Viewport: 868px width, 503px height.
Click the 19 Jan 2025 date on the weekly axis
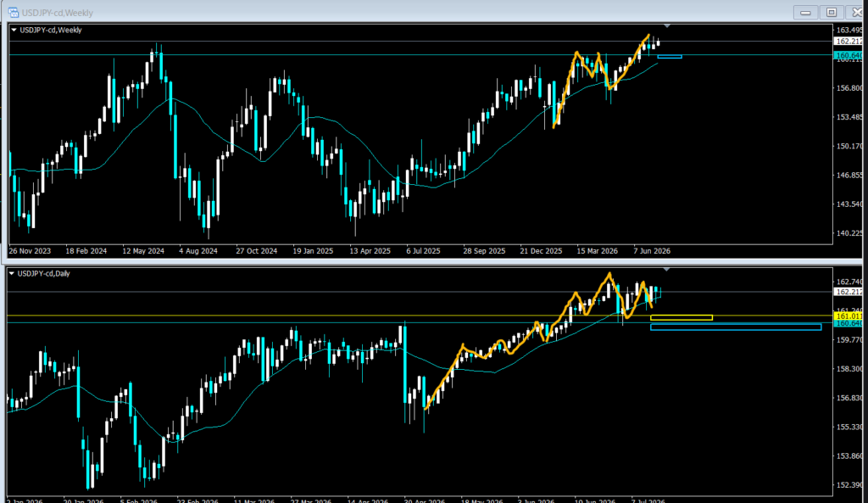pos(313,251)
